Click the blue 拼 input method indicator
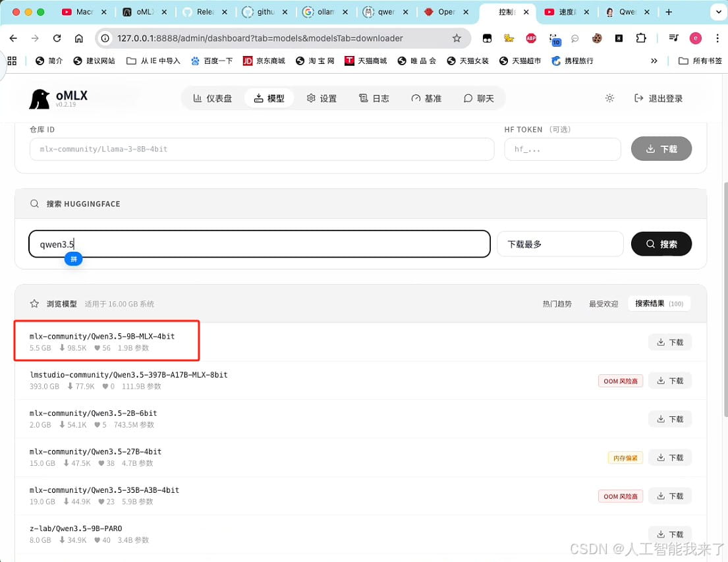Screen dimensions: 728x562 [x=73, y=259]
